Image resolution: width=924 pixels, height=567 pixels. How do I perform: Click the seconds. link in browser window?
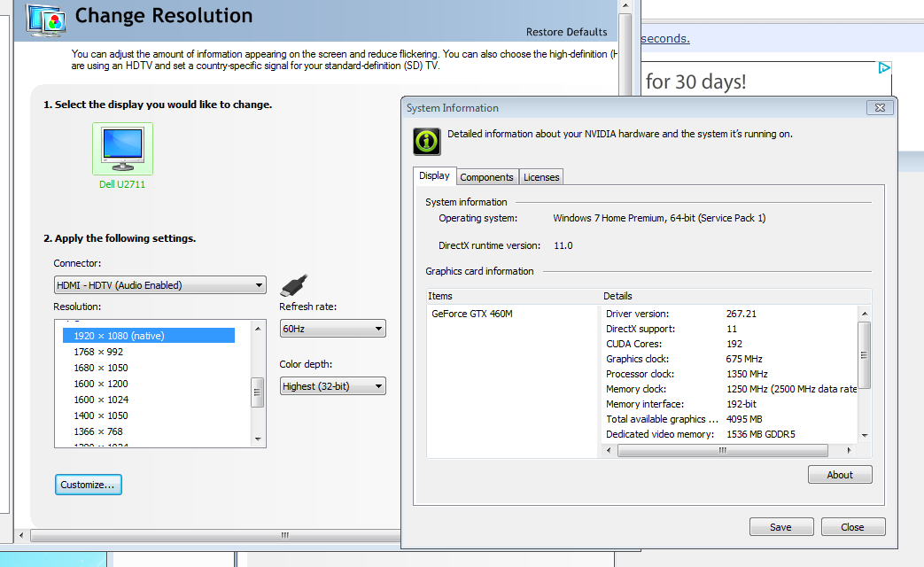click(664, 38)
